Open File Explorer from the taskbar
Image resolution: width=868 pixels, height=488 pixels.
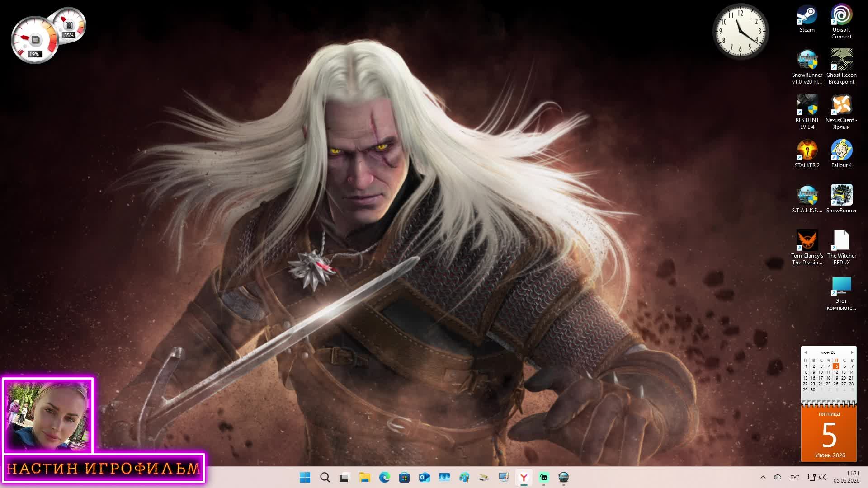click(x=364, y=477)
